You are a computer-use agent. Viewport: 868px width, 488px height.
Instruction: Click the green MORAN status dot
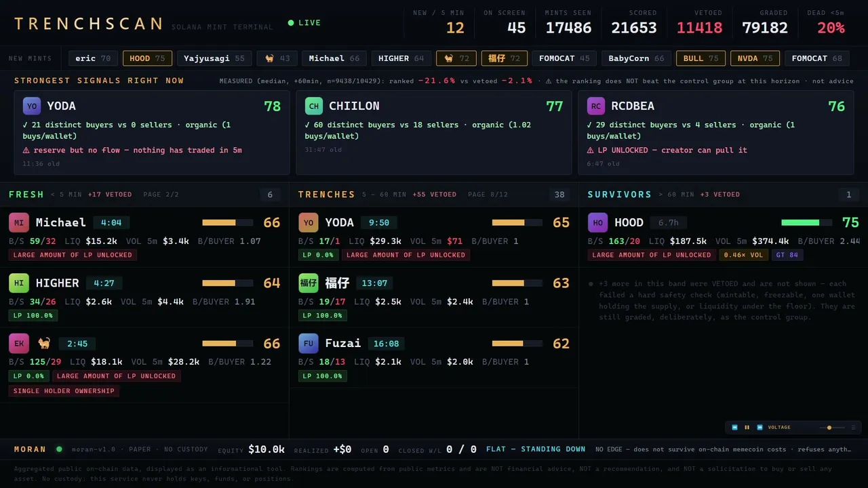coord(59,449)
